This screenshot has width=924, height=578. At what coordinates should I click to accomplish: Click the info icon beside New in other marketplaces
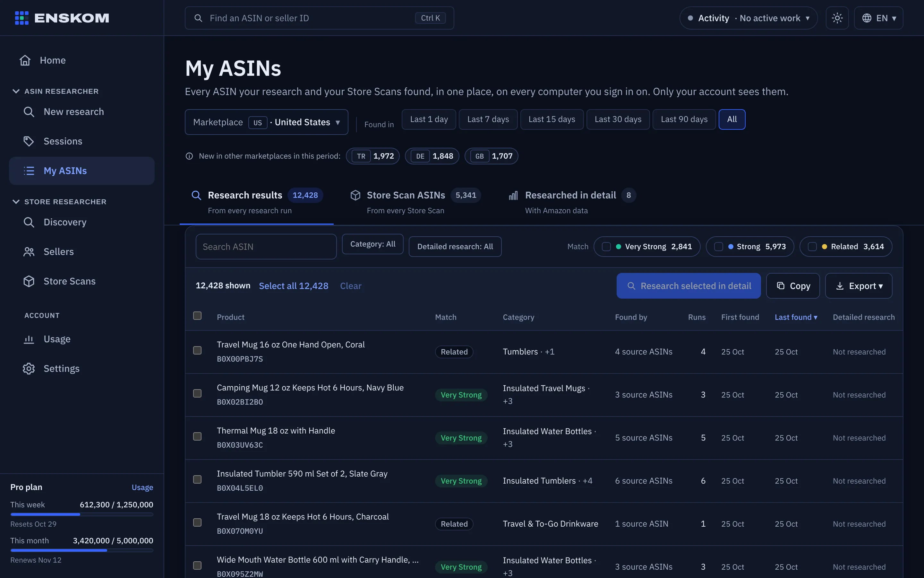click(189, 156)
